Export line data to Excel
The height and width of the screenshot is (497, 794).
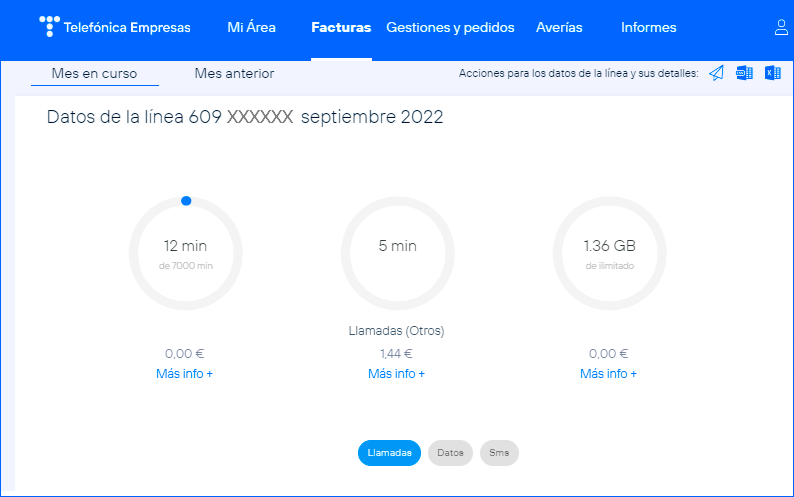pyautogui.click(x=772, y=73)
